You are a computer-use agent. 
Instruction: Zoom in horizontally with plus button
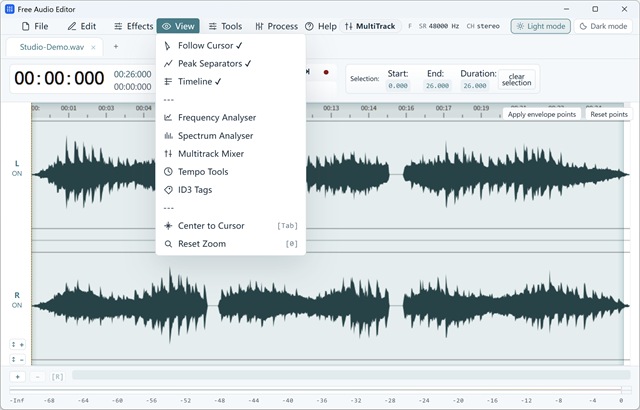(x=18, y=377)
